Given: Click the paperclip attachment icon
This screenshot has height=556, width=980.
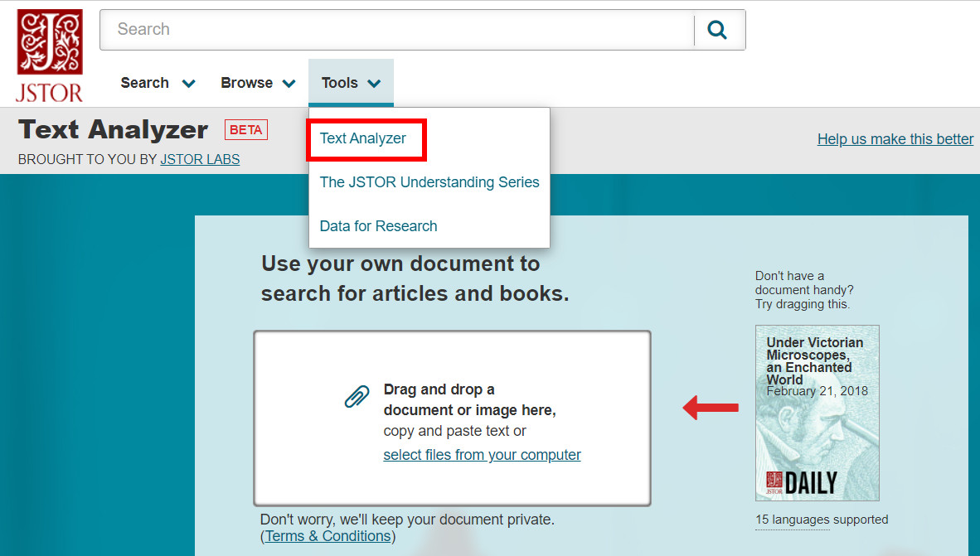Looking at the screenshot, I should pyautogui.click(x=357, y=397).
